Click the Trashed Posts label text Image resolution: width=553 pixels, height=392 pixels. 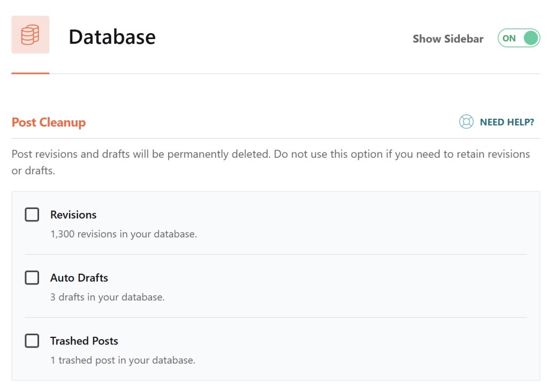84,341
